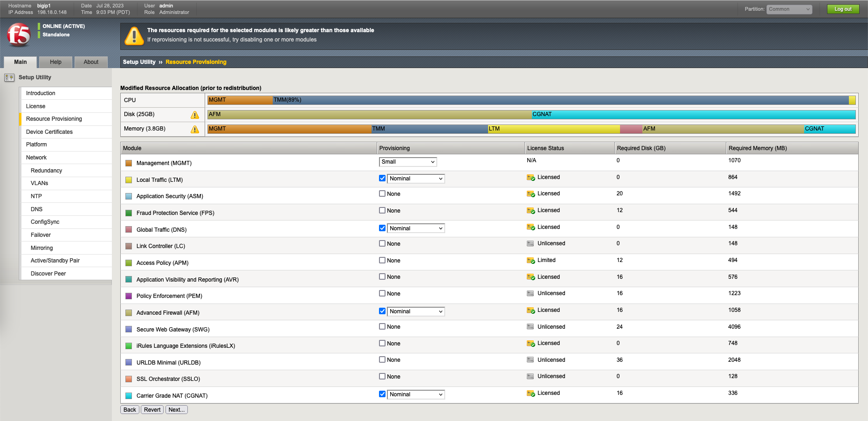This screenshot has height=421, width=868.
Task: Expand the Partition dropdown
Action: click(789, 9)
